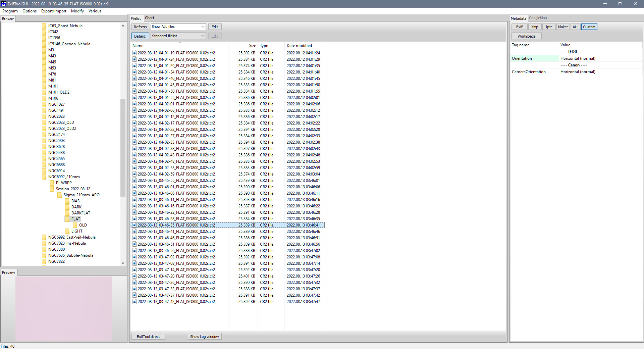Viewport: 644px width, 349px height.
Task: Select the CameraOrientation tag row
Action: coord(576,72)
